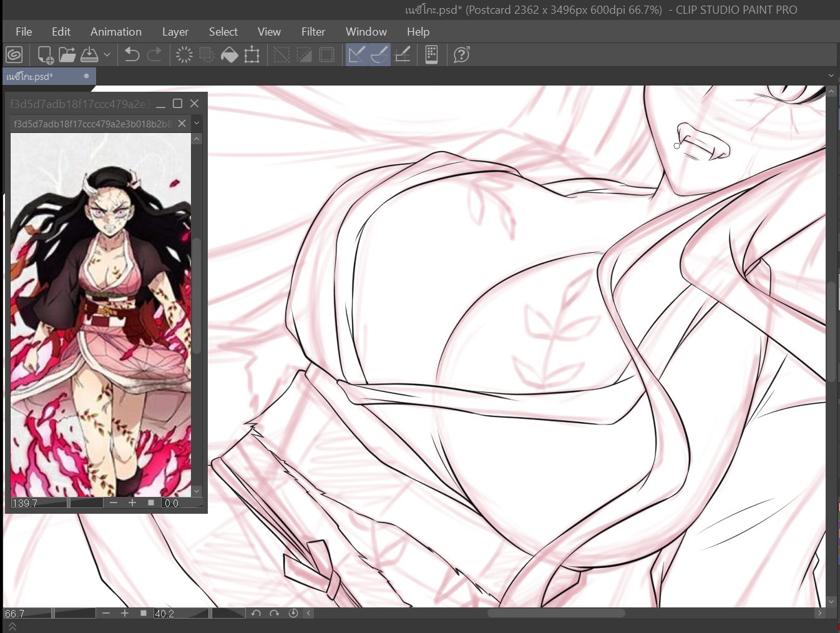840x633 pixels.
Task: Click the canvas vertical scrollbar thumb
Action: (x=831, y=331)
